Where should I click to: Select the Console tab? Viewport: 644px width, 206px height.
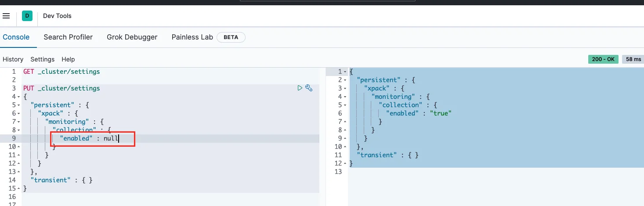(16, 37)
